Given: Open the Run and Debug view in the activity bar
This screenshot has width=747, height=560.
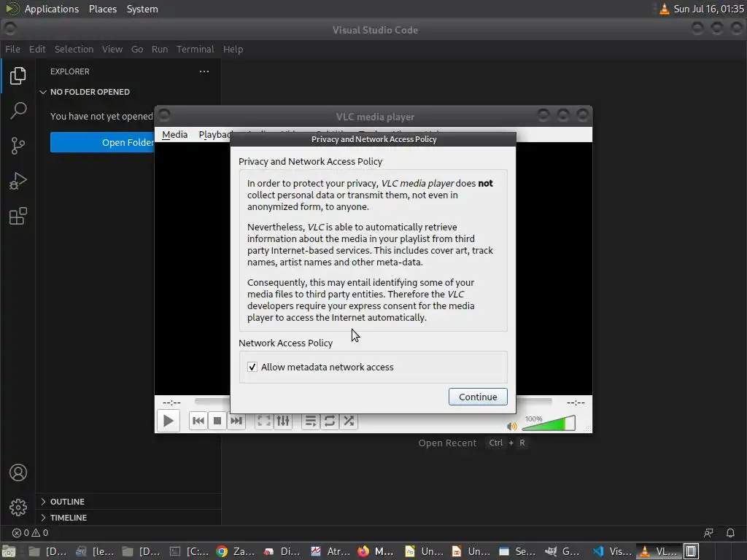Looking at the screenshot, I should (18, 181).
